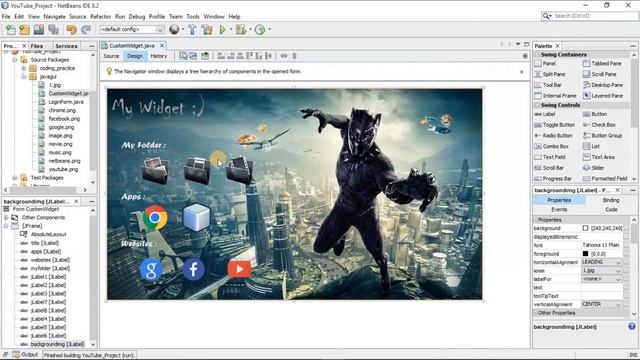The width and height of the screenshot is (640, 360).
Task: Open the verticalAlignment CENTER dropdown
Action: click(x=619, y=304)
